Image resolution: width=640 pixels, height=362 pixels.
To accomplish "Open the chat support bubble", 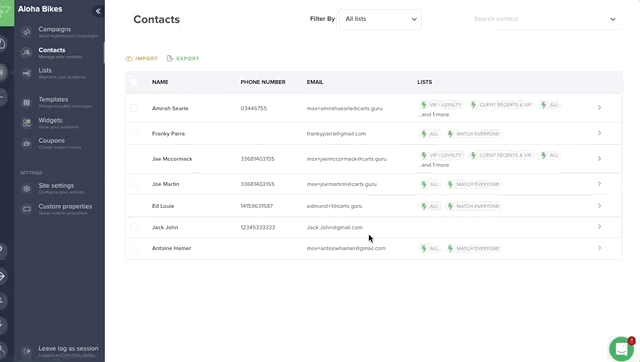I will click(x=621, y=349).
